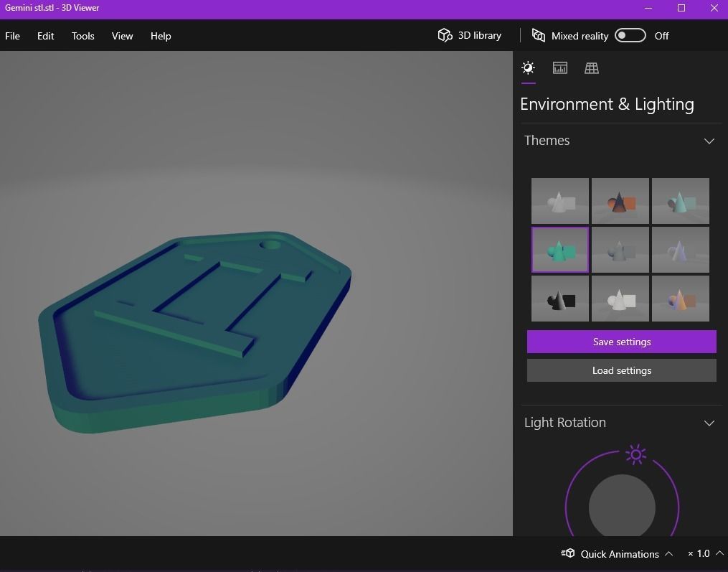728x572 pixels.
Task: Click the gray center of light rotation dial
Action: pos(622,505)
